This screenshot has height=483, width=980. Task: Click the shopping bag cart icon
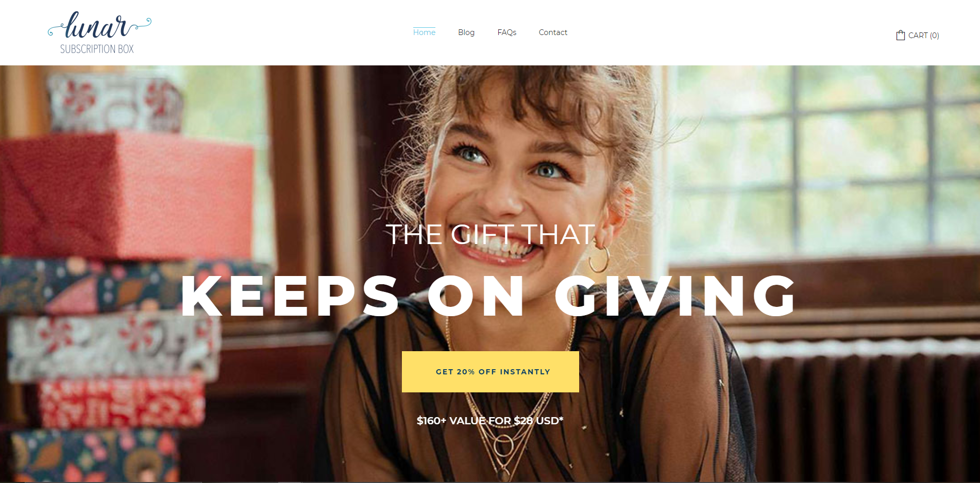point(900,35)
